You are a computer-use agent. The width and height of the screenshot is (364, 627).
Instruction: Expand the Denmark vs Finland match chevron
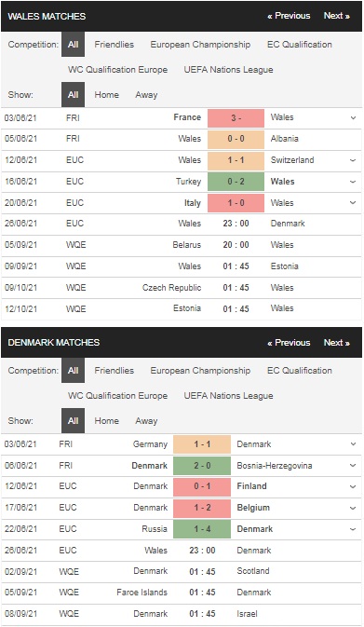tap(353, 486)
